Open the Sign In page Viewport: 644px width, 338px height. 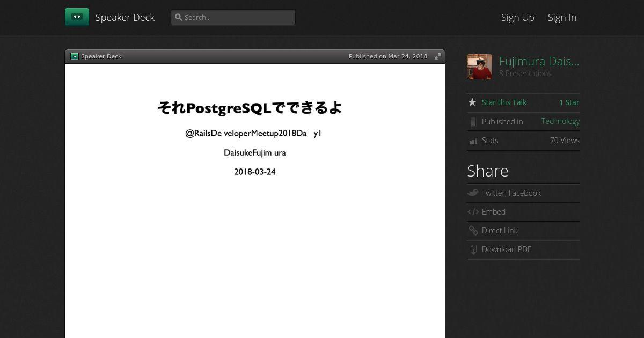[562, 17]
